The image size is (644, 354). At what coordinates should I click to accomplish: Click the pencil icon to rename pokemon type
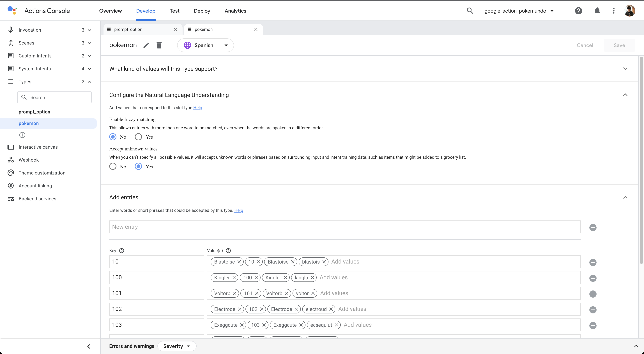pos(146,45)
